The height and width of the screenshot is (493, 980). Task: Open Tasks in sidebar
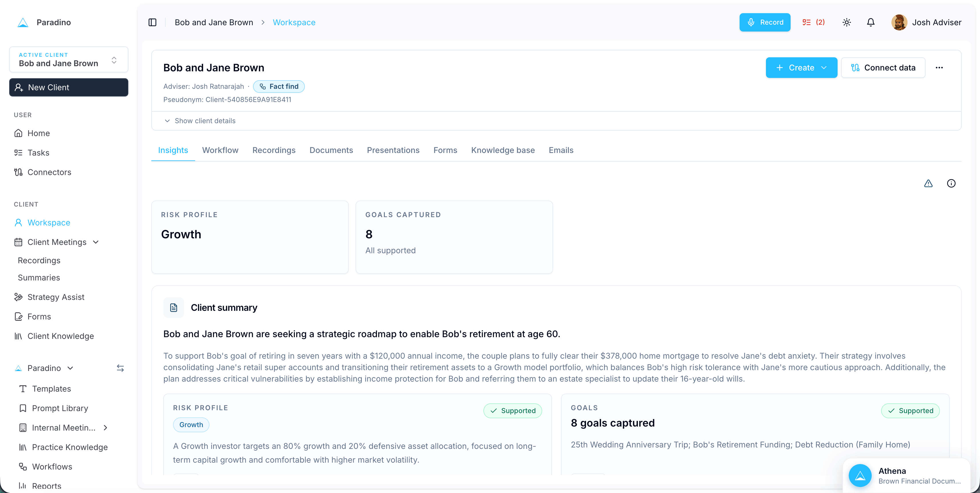[x=32, y=153]
